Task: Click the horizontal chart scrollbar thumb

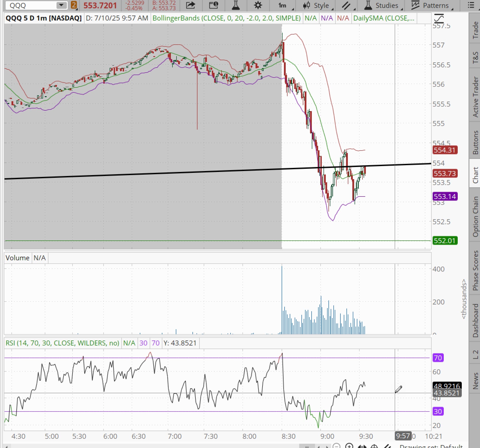Action: tap(307, 446)
